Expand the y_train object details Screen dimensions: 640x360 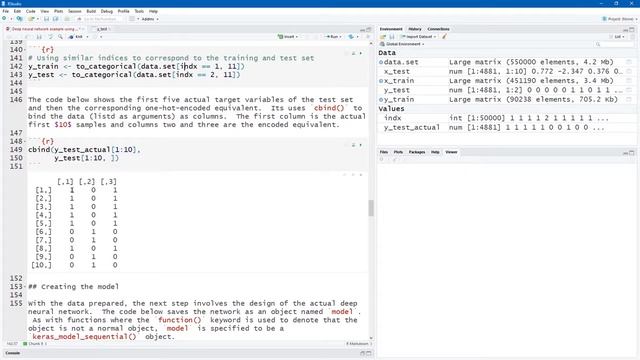[x=381, y=99]
